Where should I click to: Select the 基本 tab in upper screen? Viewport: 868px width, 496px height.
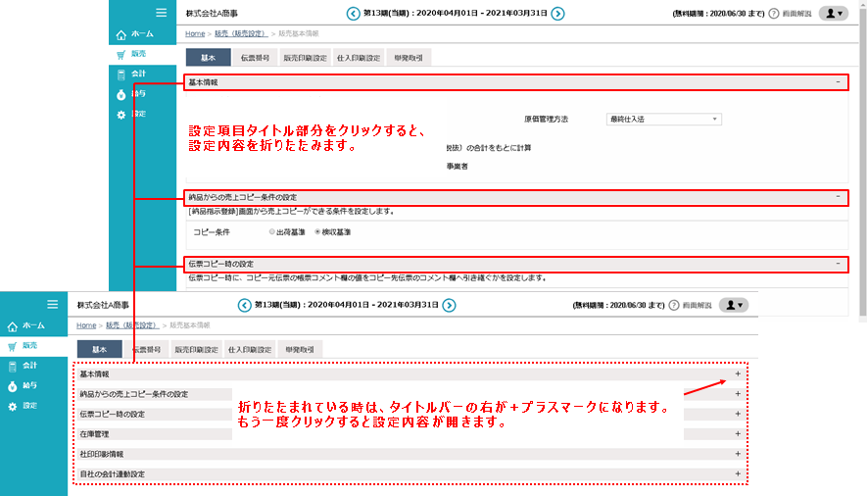(208, 58)
